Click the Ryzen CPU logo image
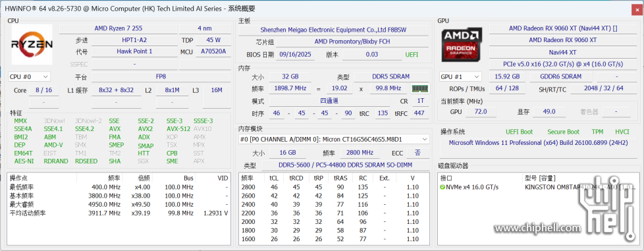The width and height of the screenshot is (644, 251). click(x=32, y=44)
